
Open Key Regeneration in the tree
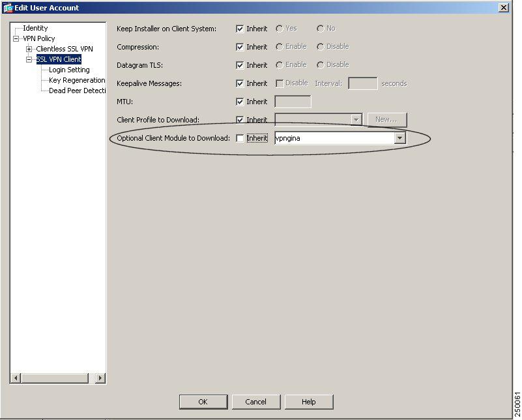[77, 80]
